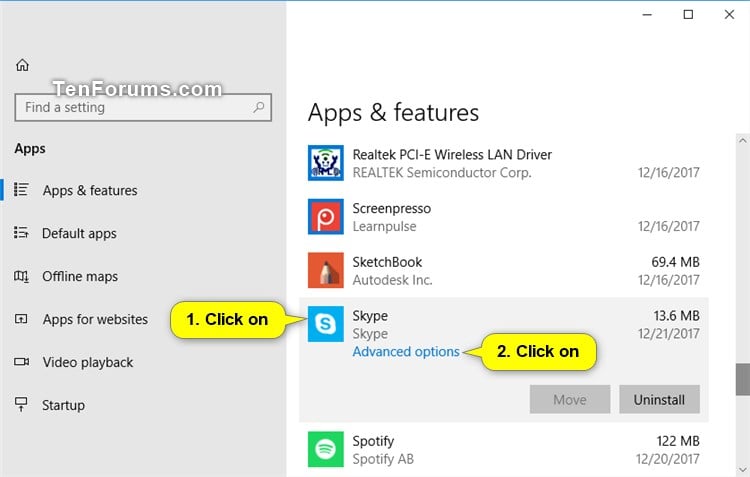Click the Offline maps map icon
Viewport: 750px width, 477px height.
tap(21, 276)
